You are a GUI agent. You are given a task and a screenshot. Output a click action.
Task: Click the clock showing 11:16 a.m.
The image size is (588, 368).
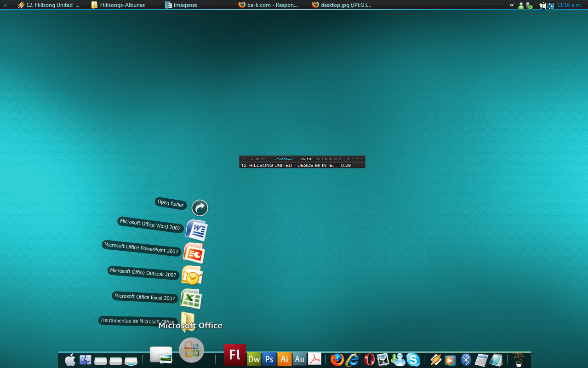(570, 5)
